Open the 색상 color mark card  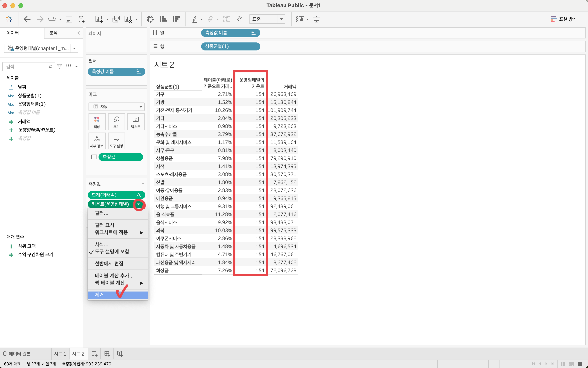(x=97, y=122)
